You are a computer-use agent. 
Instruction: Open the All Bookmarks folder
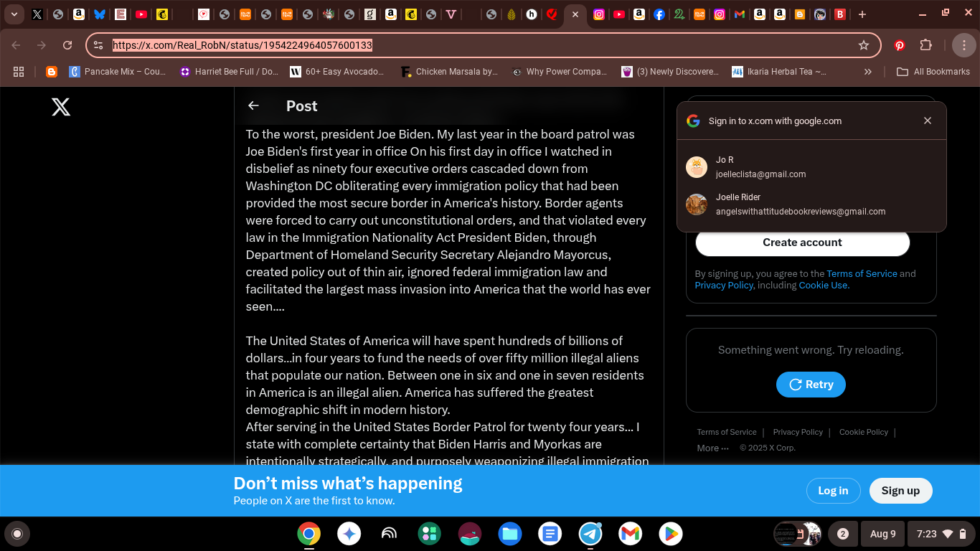tap(933, 72)
